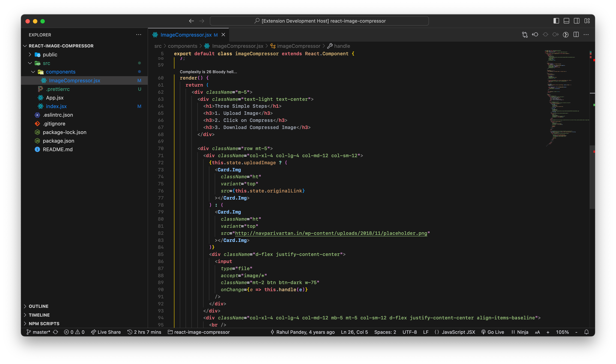Viewport: 616px width, 364px height.
Task: Click the command center search box
Action: [319, 21]
